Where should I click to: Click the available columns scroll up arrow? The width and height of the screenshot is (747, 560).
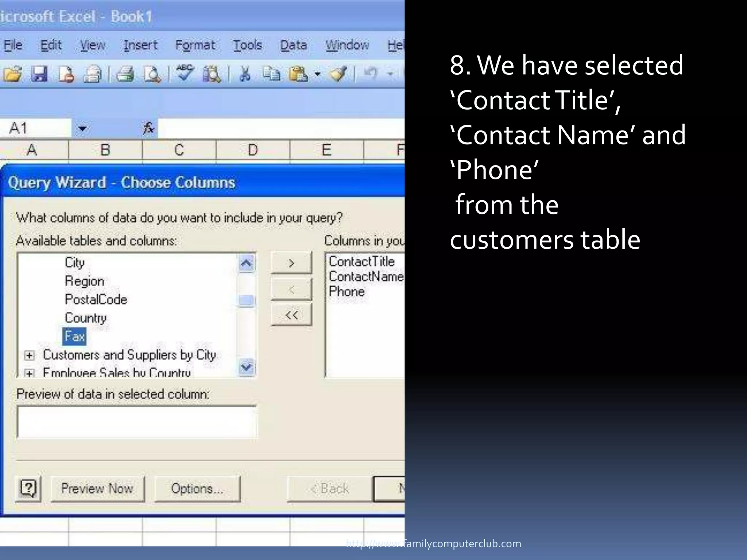coord(246,263)
